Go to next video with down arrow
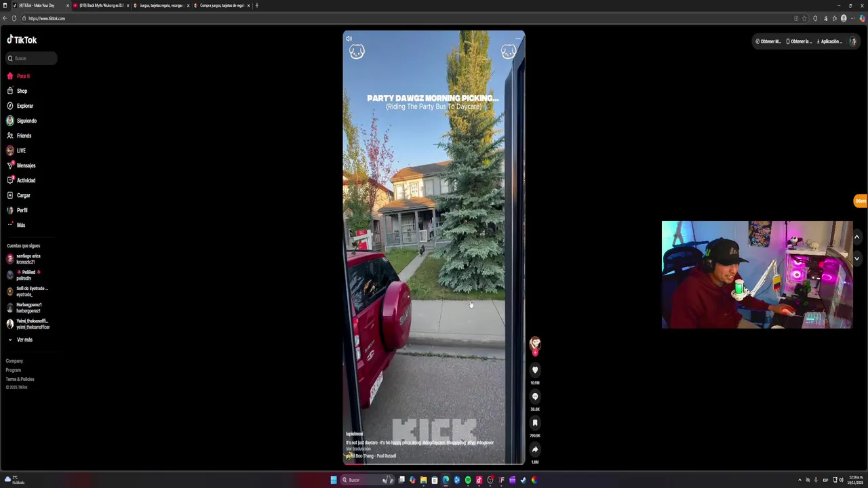868x488 pixels. 856,258
